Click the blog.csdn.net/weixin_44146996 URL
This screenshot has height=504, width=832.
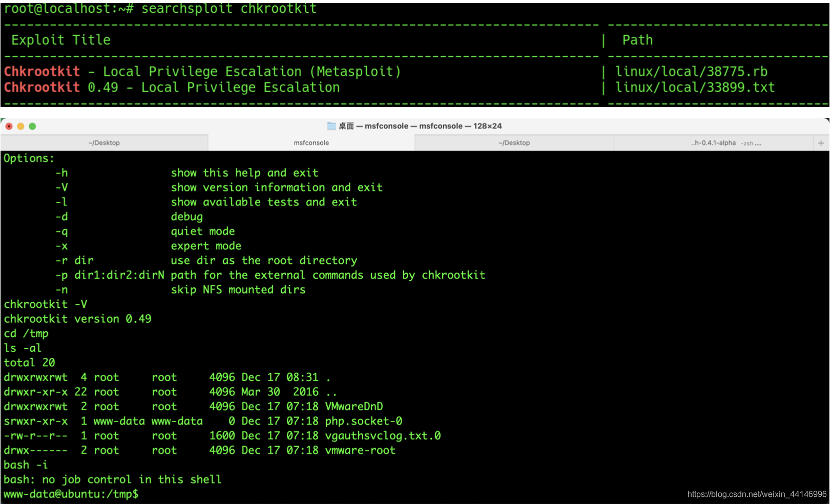click(x=757, y=494)
